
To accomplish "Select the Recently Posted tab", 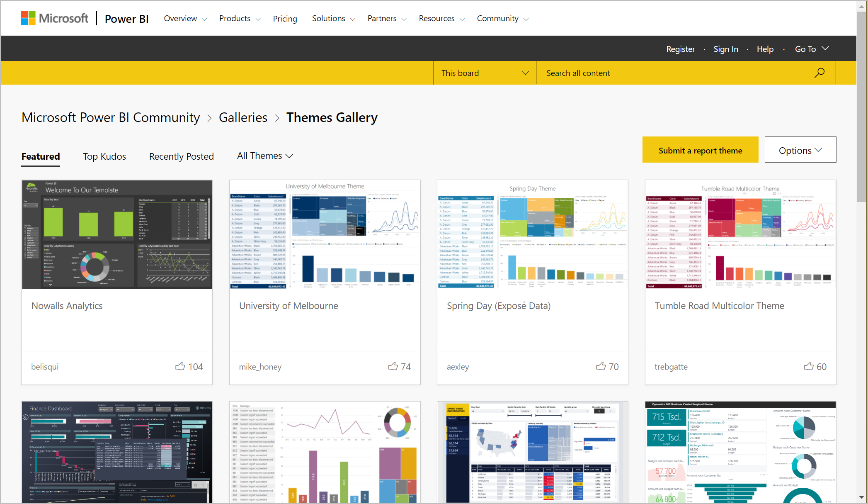I will tap(182, 156).
